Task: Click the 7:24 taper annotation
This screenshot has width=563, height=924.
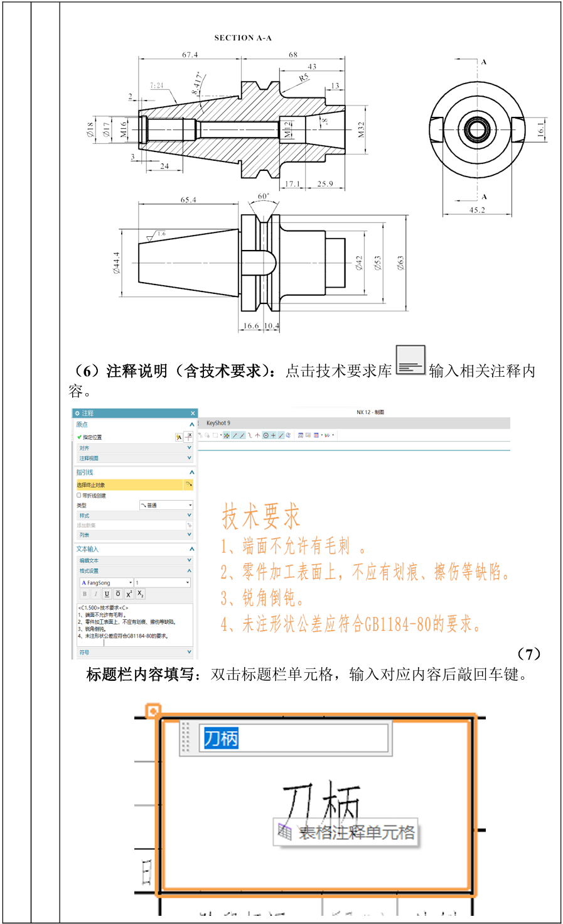Action: [157, 85]
